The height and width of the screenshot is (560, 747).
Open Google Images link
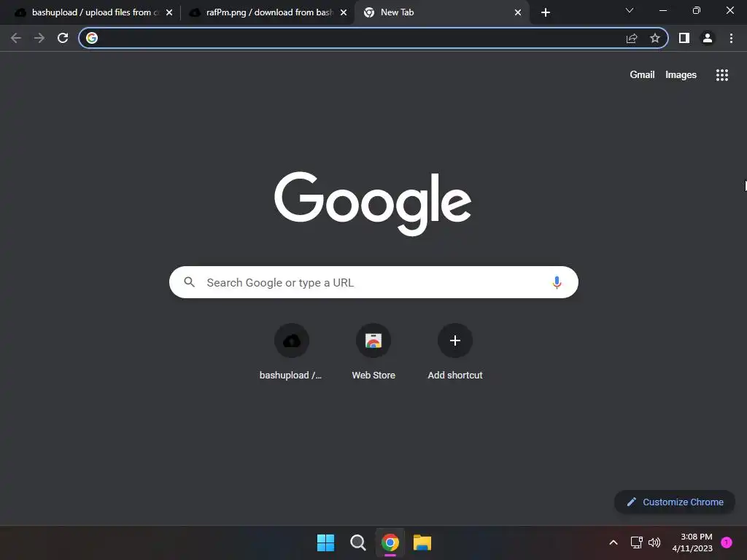pyautogui.click(x=681, y=75)
